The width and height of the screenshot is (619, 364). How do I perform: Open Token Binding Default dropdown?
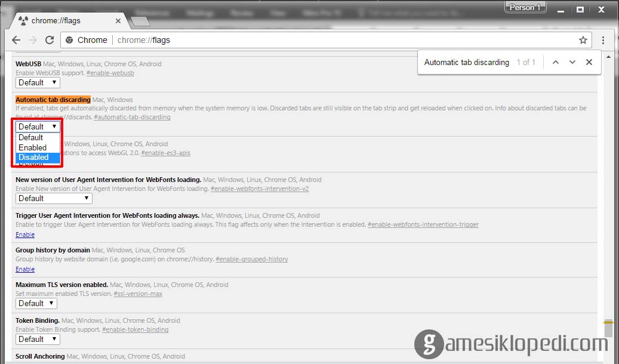pos(38,339)
